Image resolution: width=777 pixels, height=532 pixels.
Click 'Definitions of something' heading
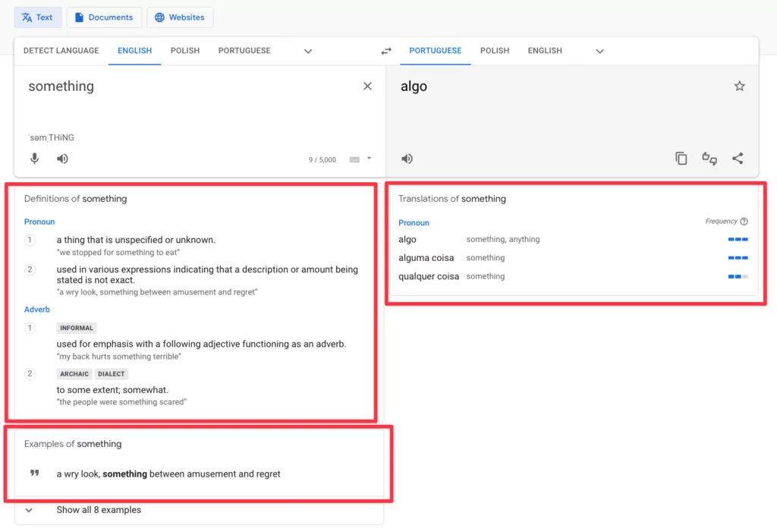pos(75,199)
